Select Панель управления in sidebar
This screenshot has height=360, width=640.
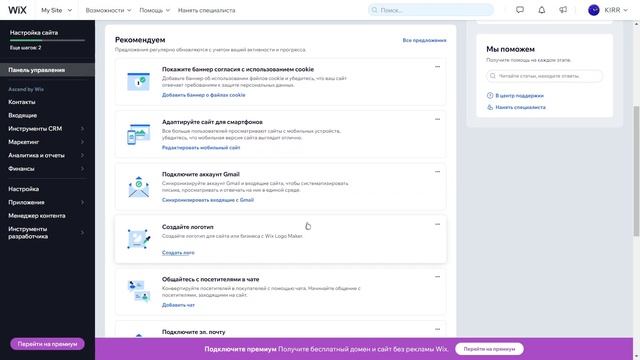click(x=47, y=70)
